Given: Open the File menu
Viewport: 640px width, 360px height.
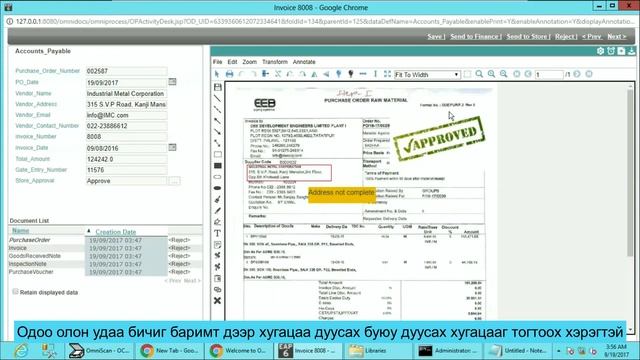Looking at the screenshot, I should pyautogui.click(x=218, y=62).
